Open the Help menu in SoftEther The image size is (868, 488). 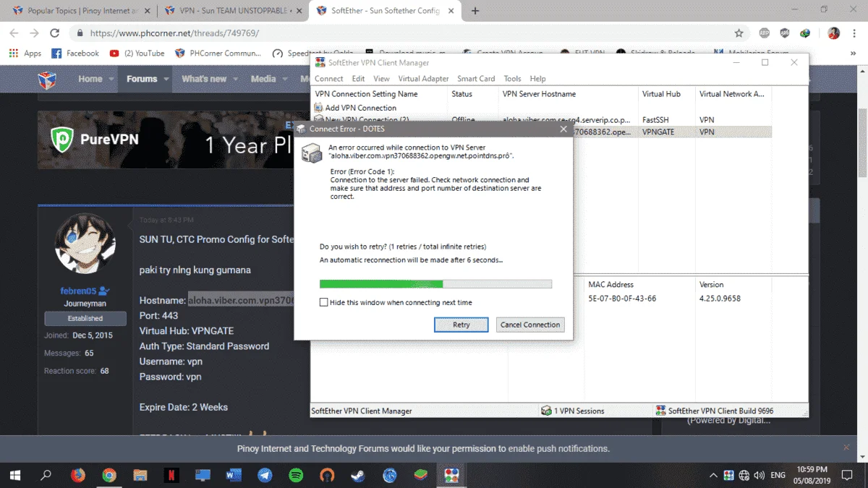click(537, 79)
